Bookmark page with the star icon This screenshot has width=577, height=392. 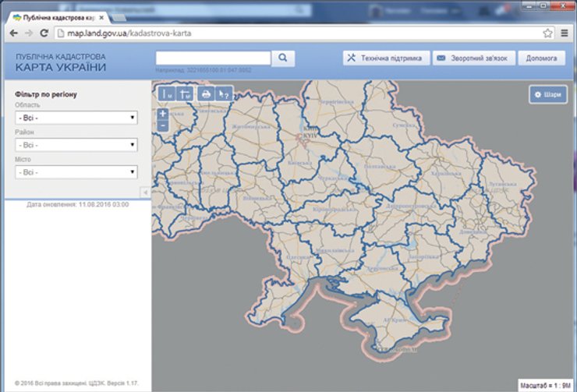(548, 34)
